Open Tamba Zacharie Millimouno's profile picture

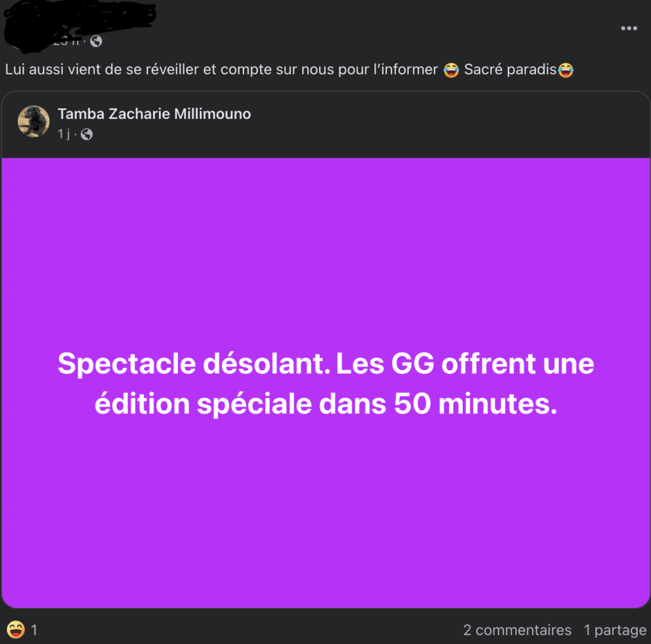coord(34,121)
